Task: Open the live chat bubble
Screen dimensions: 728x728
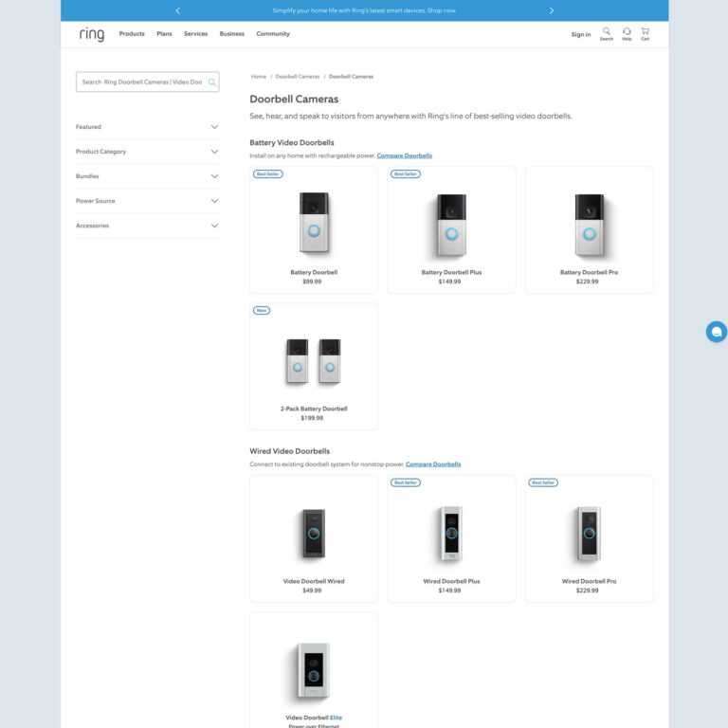Action: pos(717,332)
